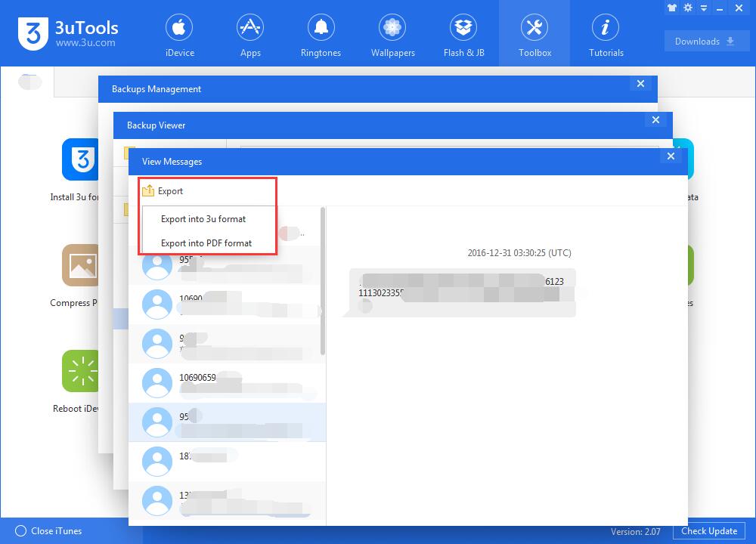
Task: Choose Export into 3u format
Action: coord(203,219)
